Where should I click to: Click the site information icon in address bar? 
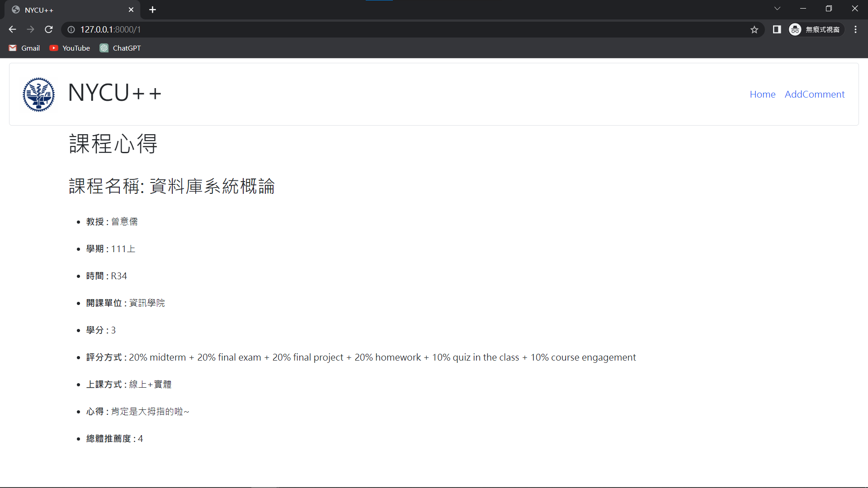coord(71,29)
